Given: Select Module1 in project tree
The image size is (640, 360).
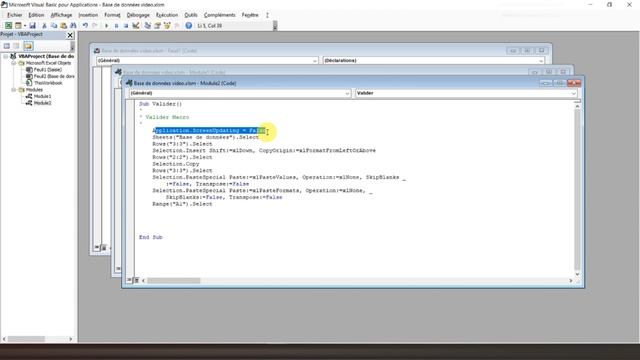Looking at the screenshot, I should click(x=42, y=96).
